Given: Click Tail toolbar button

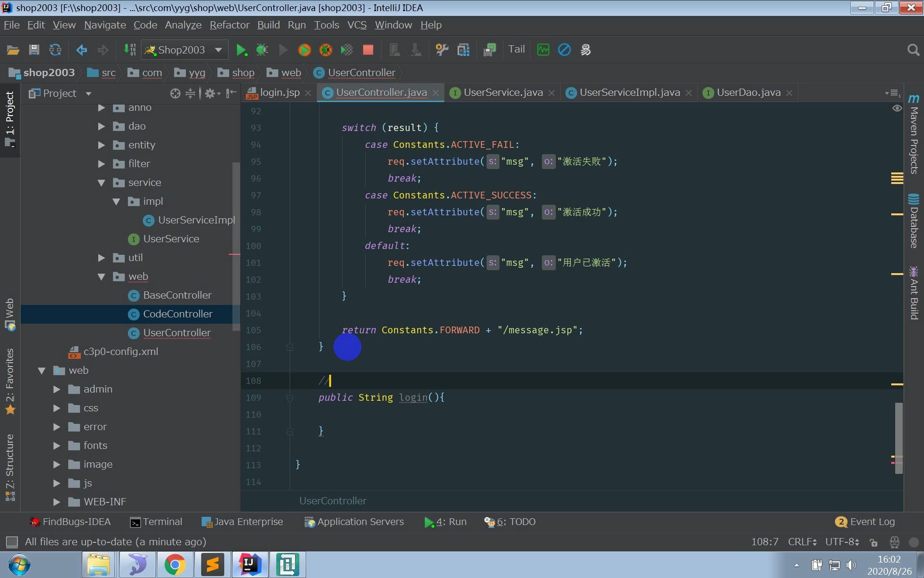Looking at the screenshot, I should pos(516,49).
